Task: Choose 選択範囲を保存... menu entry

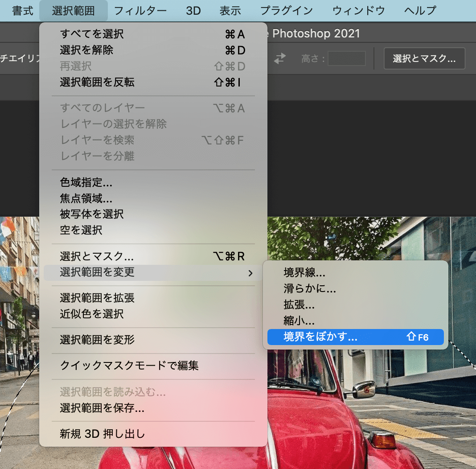Action: pos(153,408)
